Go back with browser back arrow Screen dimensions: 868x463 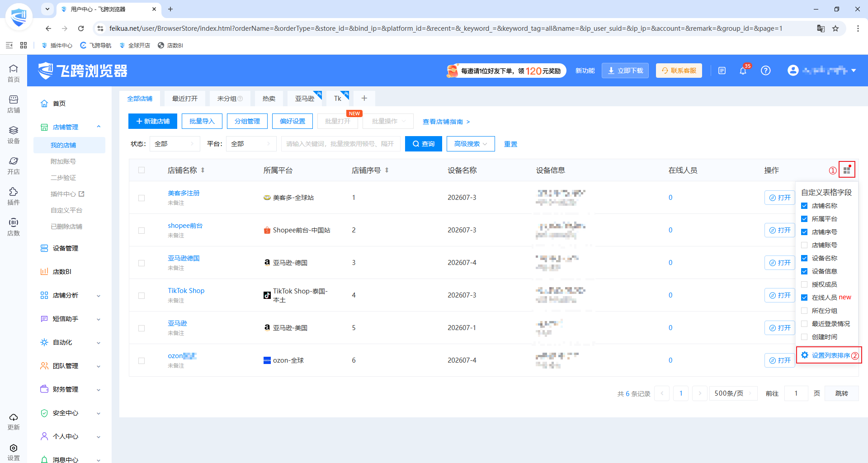48,28
